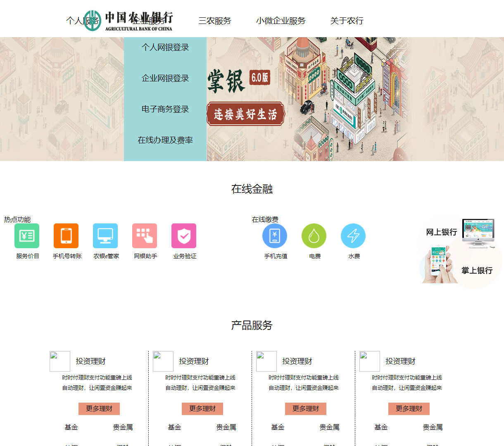This screenshot has height=446, width=504.
Task: Click the 基金 fund link
Action: coord(71,427)
